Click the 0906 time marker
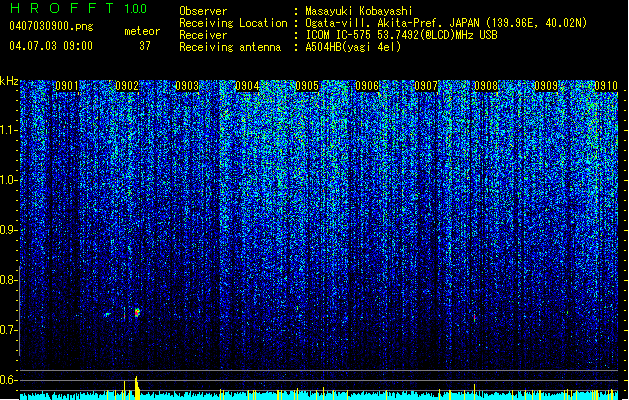Image resolution: width=629 pixels, height=400 pixels. 367,86
